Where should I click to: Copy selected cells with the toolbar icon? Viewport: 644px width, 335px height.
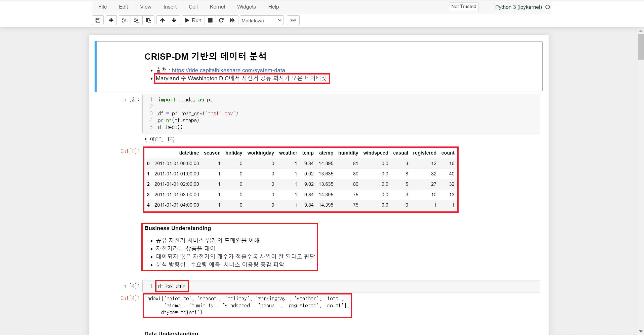[x=137, y=20]
